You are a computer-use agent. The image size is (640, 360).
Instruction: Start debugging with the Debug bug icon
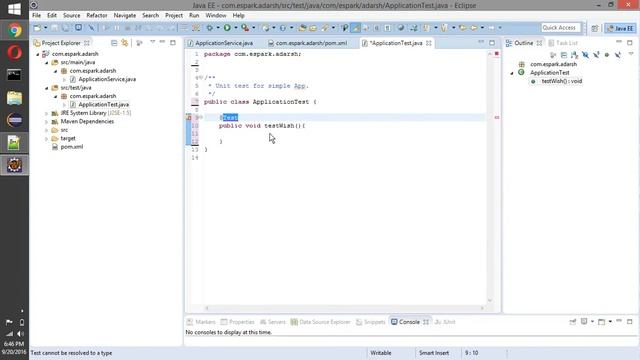point(209,28)
